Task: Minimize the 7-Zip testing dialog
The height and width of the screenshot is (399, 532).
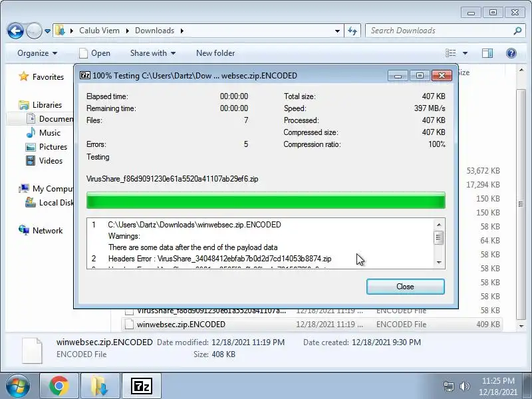Action: [x=398, y=76]
